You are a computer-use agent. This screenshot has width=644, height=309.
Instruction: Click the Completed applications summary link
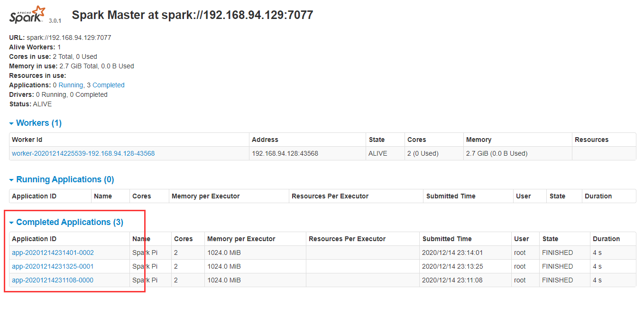pyautogui.click(x=108, y=85)
